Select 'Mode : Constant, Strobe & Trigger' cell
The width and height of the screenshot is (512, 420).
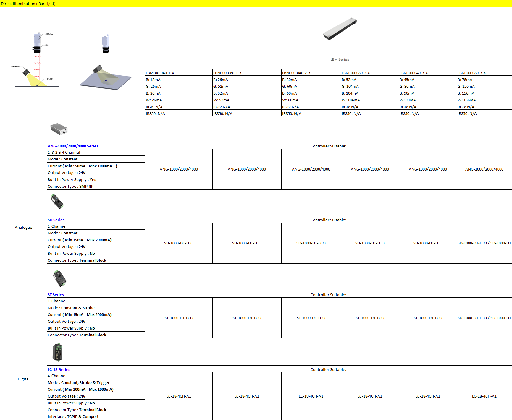point(96,382)
